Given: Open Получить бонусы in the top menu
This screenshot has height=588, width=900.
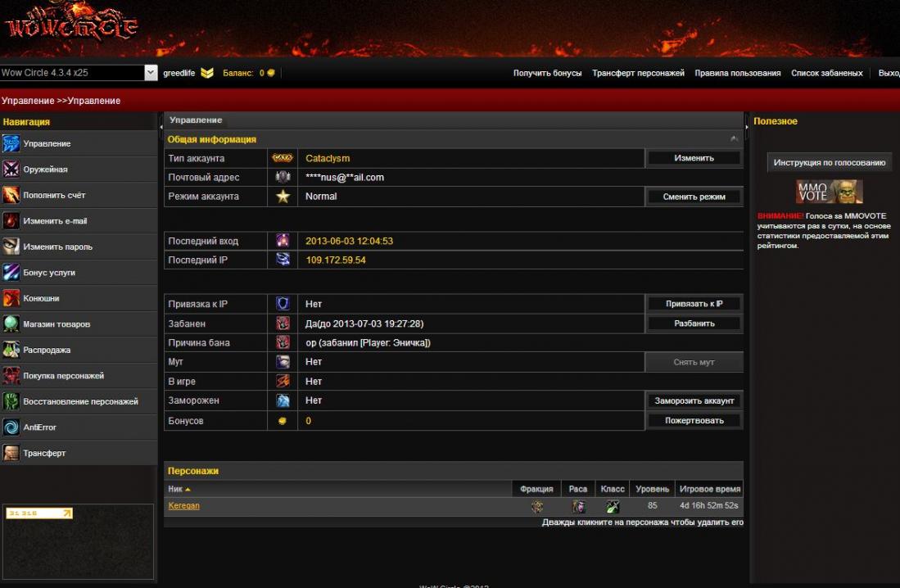Looking at the screenshot, I should 547,73.
